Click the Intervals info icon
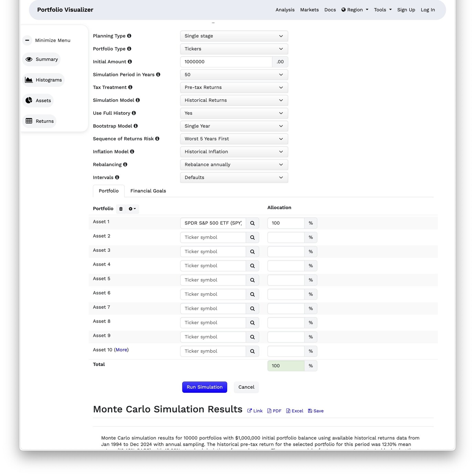The height and width of the screenshot is (476, 475). pos(117,177)
